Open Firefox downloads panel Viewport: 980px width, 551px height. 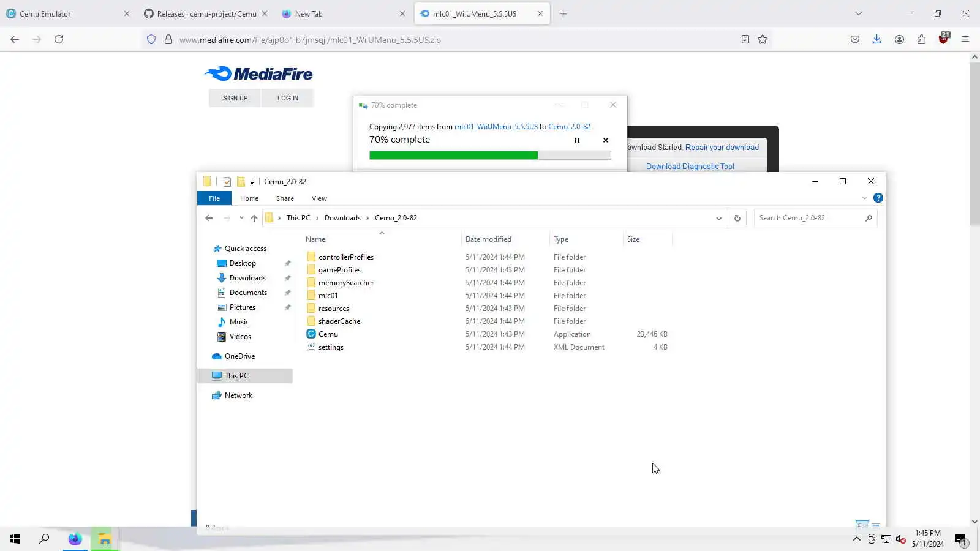tap(877, 39)
